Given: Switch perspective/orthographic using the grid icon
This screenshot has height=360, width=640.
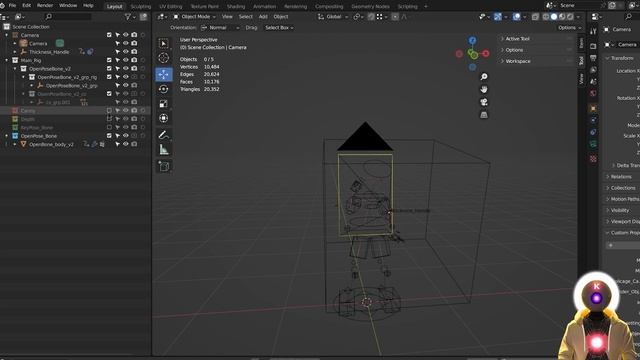Looking at the screenshot, I should (484, 115).
